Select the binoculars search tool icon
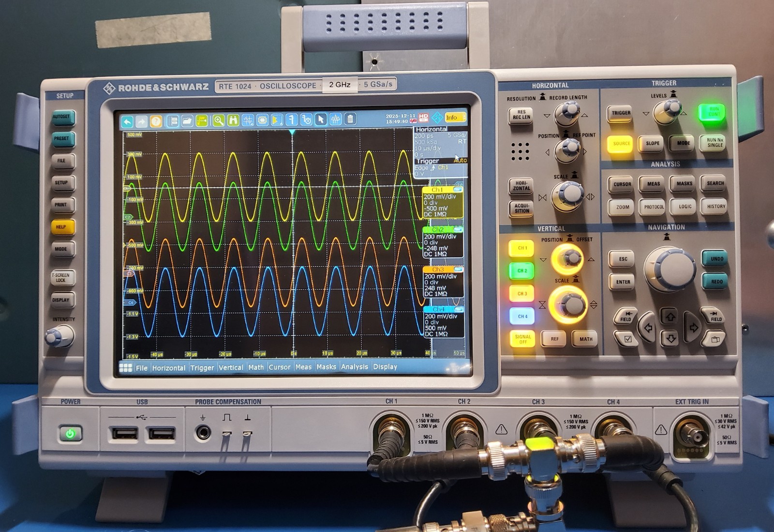The height and width of the screenshot is (532, 774). [233, 120]
